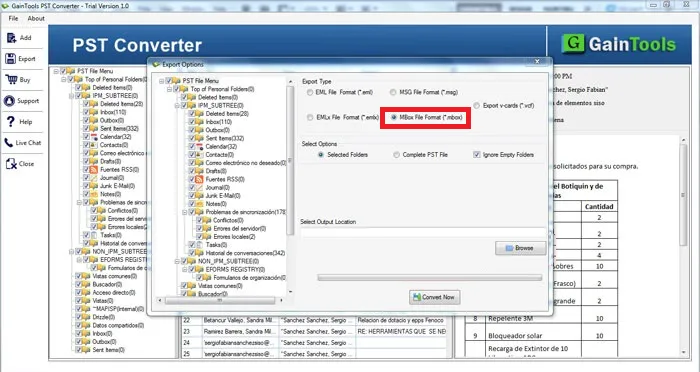Image resolution: width=700 pixels, height=372 pixels.
Task: Click Notes(0) icon in main window tree
Action: tap(94, 194)
